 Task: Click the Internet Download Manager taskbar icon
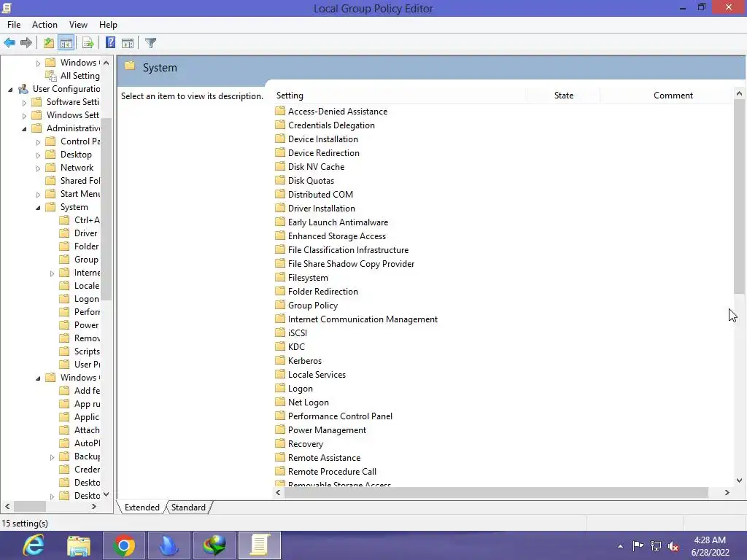(x=214, y=545)
